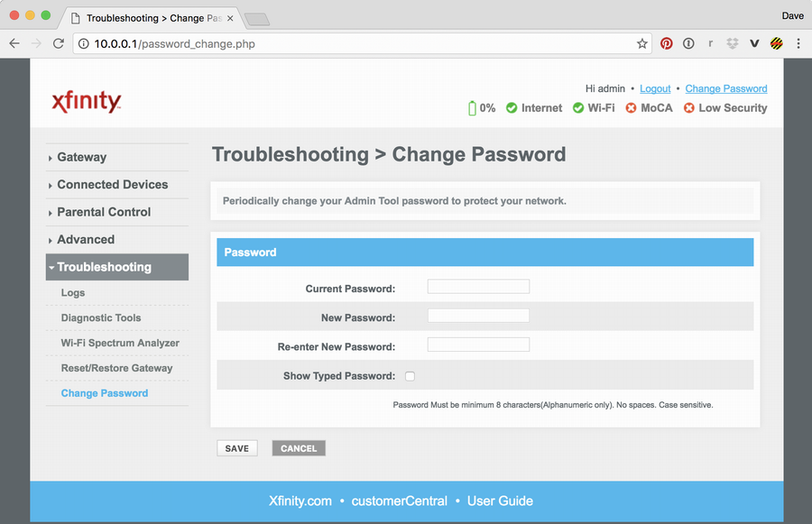
Task: Open Reset/Restore Gateway page
Action: coord(117,368)
